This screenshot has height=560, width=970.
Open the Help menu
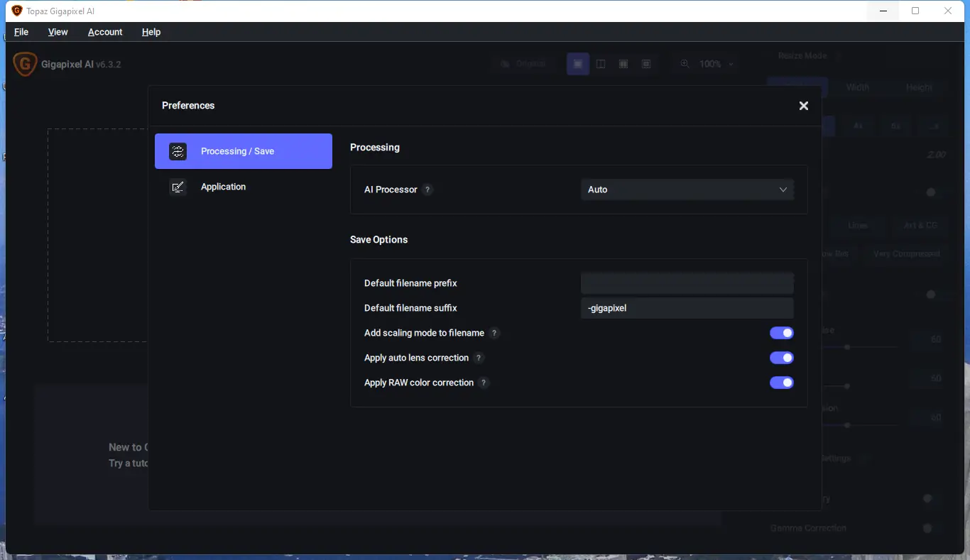coord(151,32)
